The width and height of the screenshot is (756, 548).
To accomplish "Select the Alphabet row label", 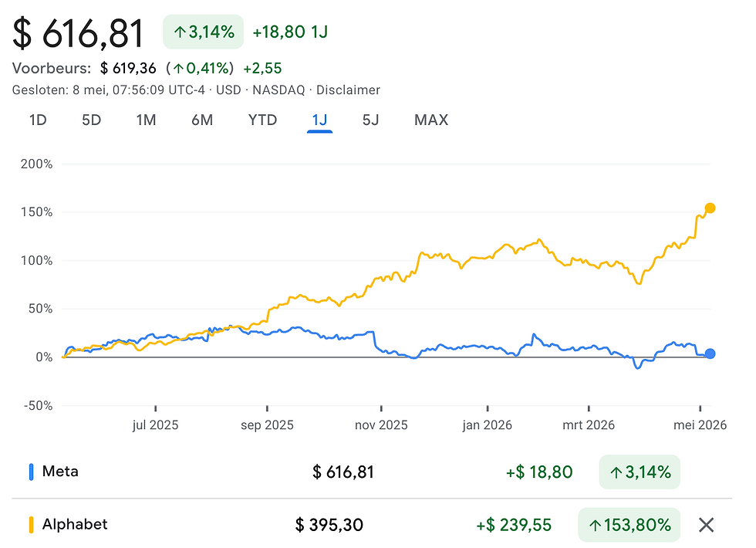I will click(75, 524).
